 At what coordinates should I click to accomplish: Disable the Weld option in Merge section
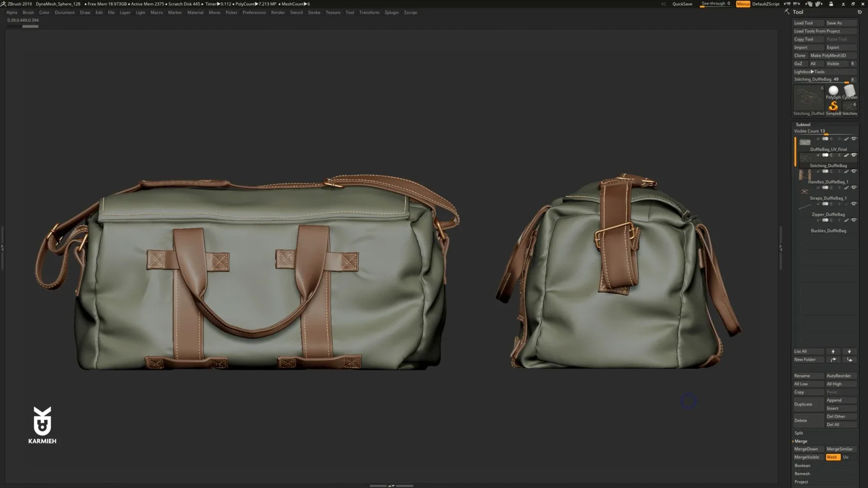click(833, 457)
